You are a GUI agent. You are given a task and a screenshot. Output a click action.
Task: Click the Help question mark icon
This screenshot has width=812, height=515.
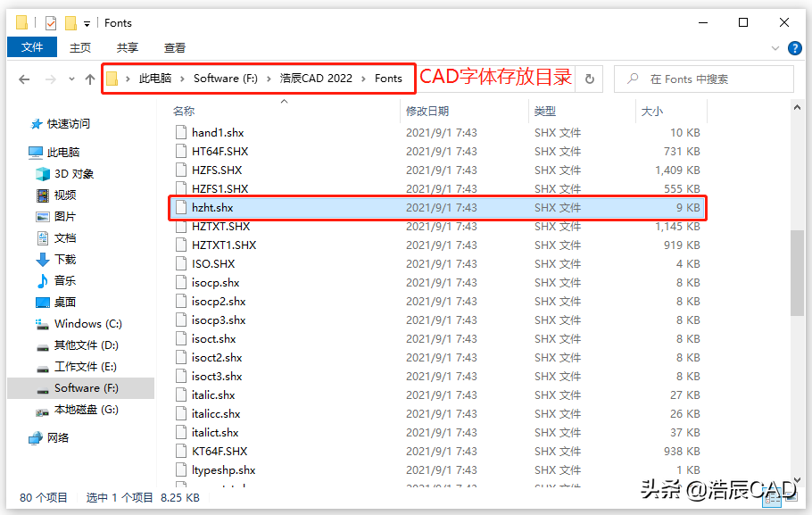[x=794, y=47]
